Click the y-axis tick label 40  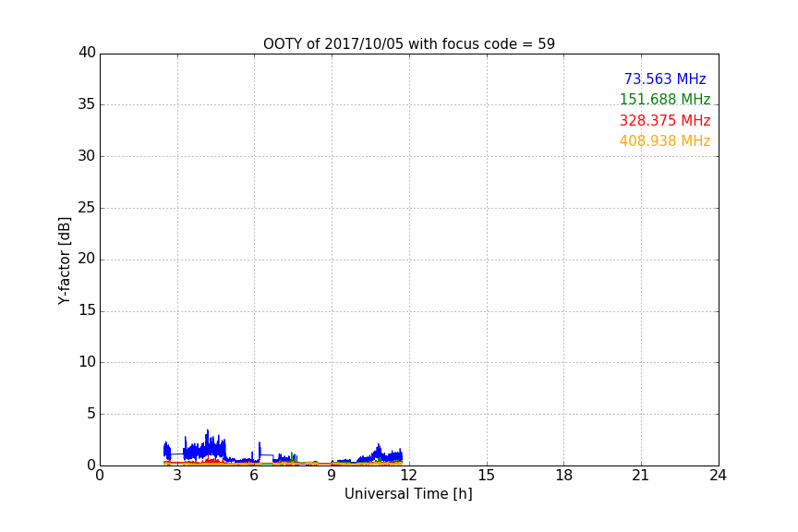[x=87, y=53]
